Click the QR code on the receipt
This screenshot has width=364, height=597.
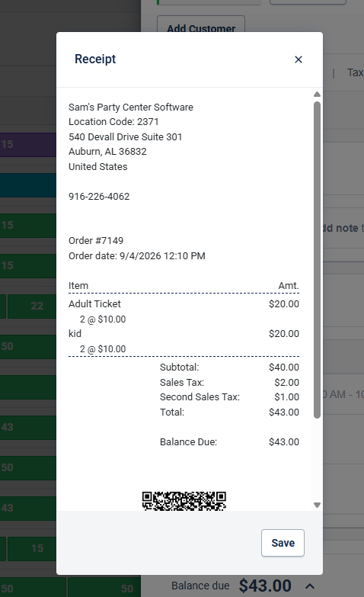coord(184,501)
